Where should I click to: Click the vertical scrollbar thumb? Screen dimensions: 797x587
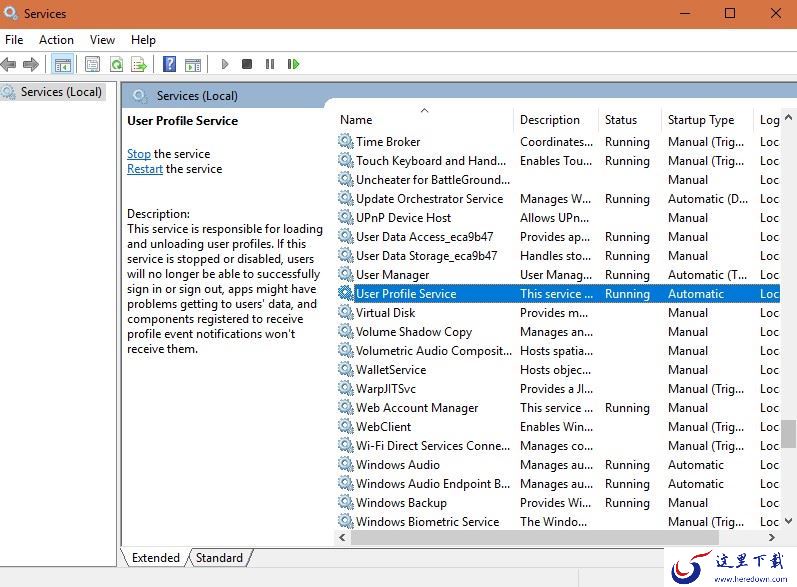(x=788, y=434)
